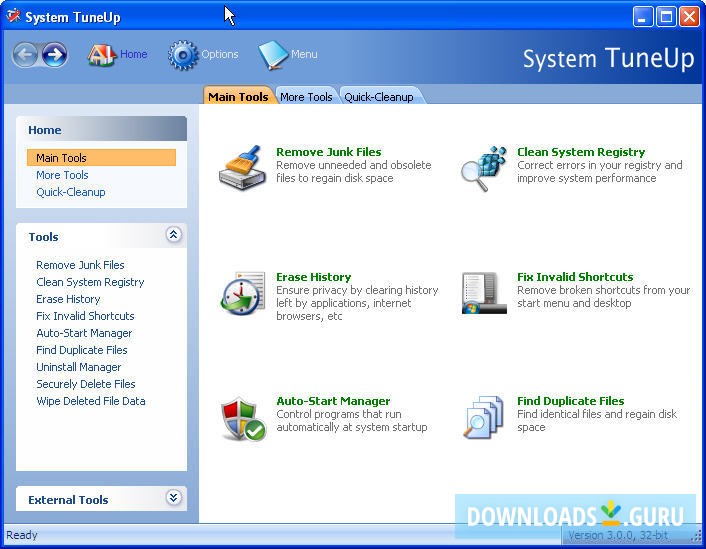Close the System TuneUp window
The width and height of the screenshot is (706, 549).
tap(689, 17)
